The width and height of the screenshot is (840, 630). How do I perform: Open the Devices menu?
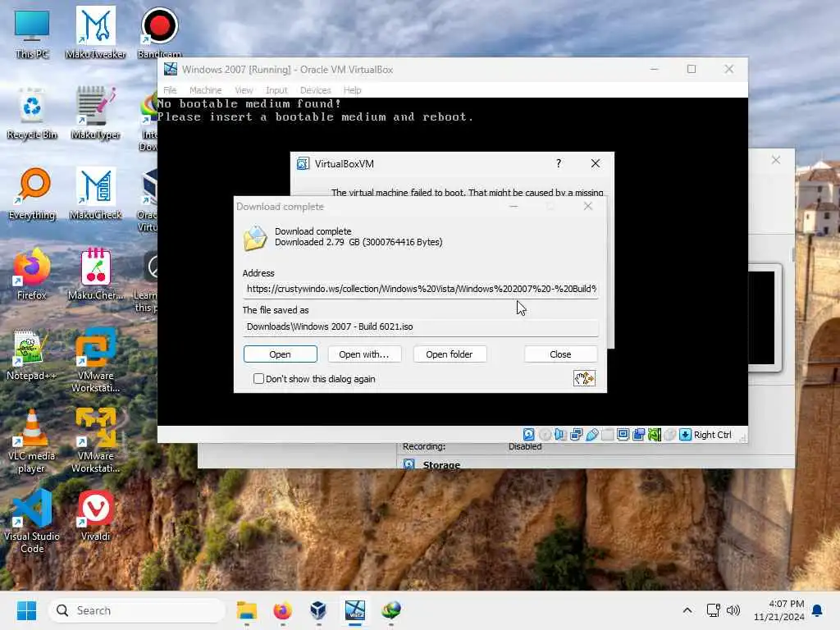point(316,90)
